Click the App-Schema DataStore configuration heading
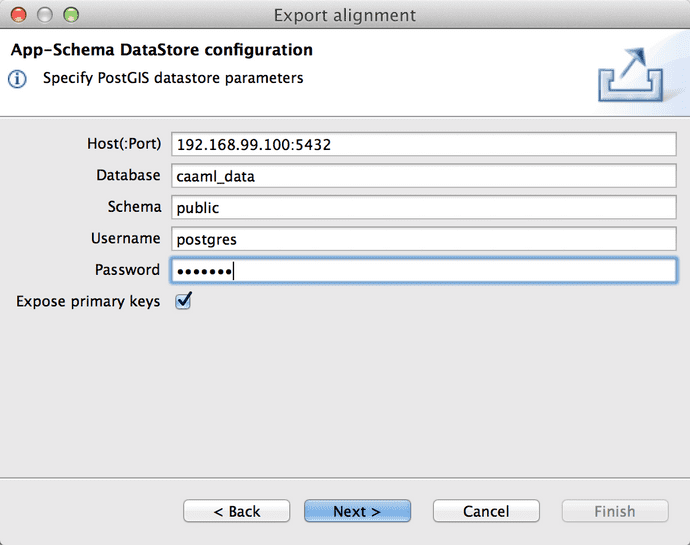 pyautogui.click(x=161, y=50)
